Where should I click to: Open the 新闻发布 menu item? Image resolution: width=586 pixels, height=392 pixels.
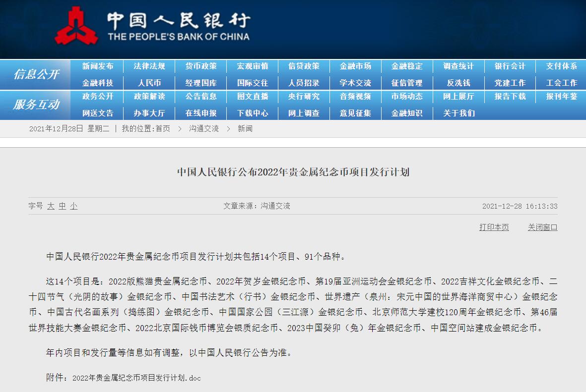click(98, 66)
